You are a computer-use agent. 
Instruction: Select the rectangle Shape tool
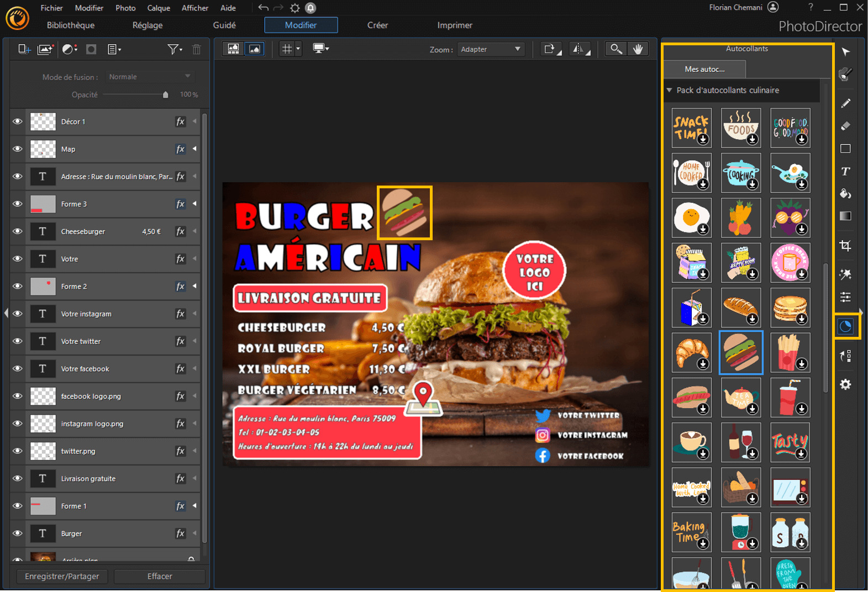pos(845,149)
